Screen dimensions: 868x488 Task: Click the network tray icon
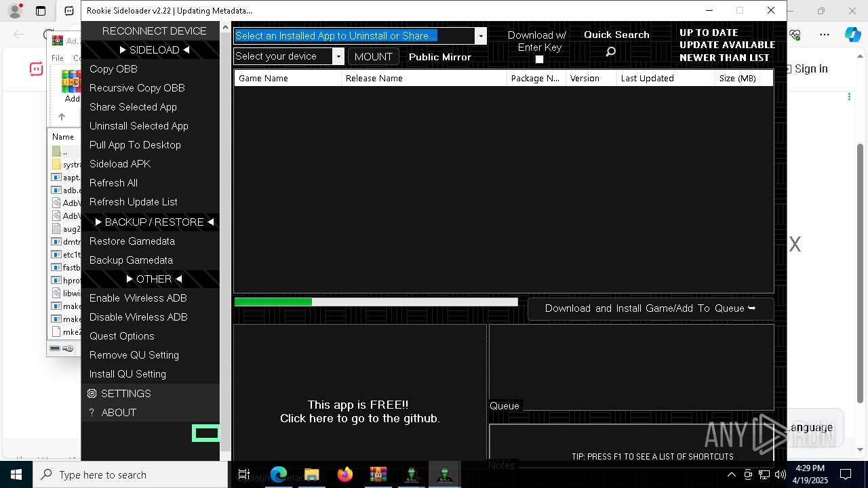coord(764,474)
